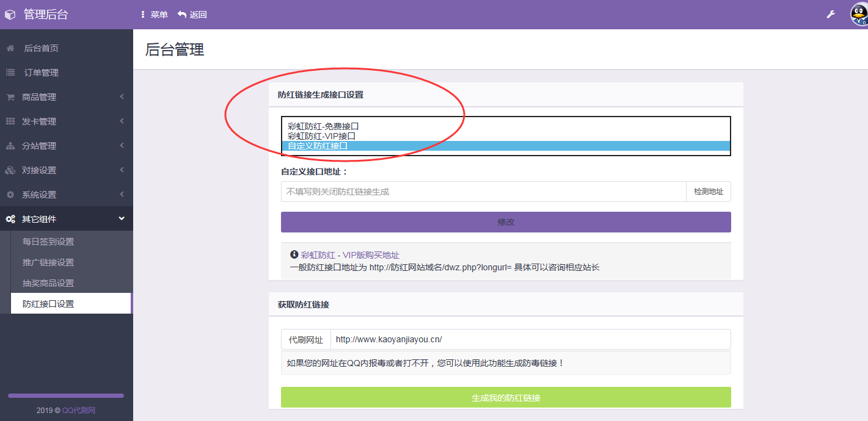
Task: Collapse the 其它组件 menu chevron
Action: [x=122, y=218]
